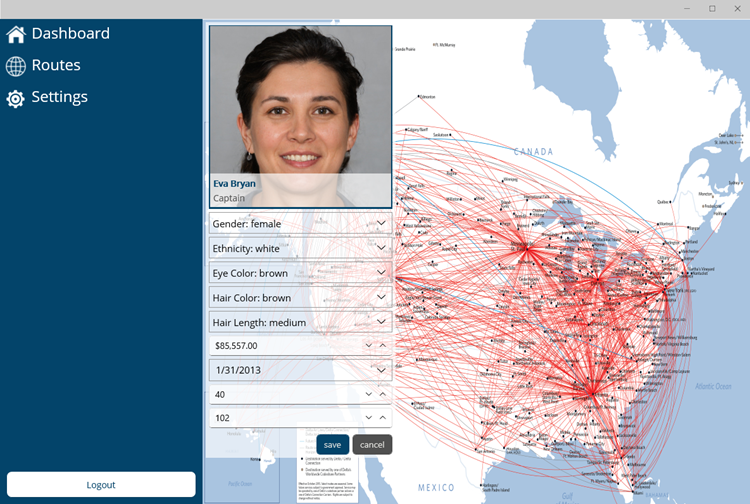Decrease the $85,557.00 salary value

click(x=368, y=345)
